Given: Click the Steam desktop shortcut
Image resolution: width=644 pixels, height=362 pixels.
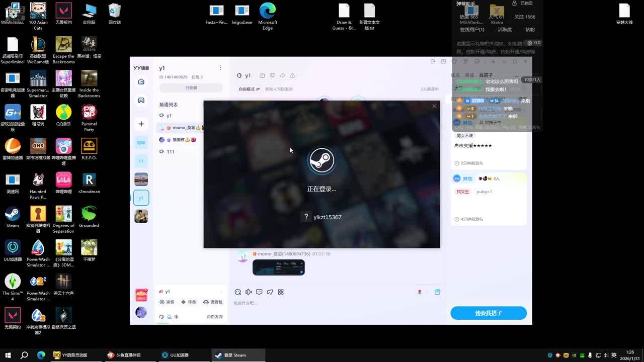Looking at the screenshot, I should [x=13, y=217].
